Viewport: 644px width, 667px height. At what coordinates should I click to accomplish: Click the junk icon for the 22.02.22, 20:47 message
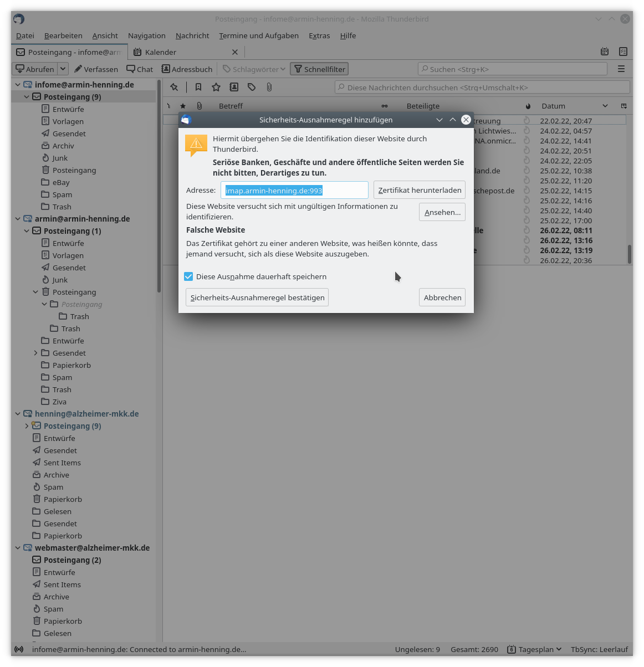pyautogui.click(x=527, y=120)
